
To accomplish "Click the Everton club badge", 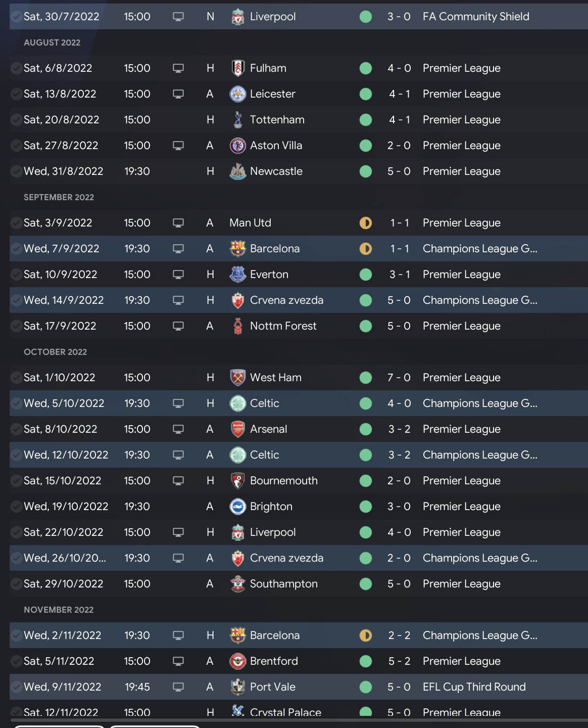I will (x=237, y=275).
